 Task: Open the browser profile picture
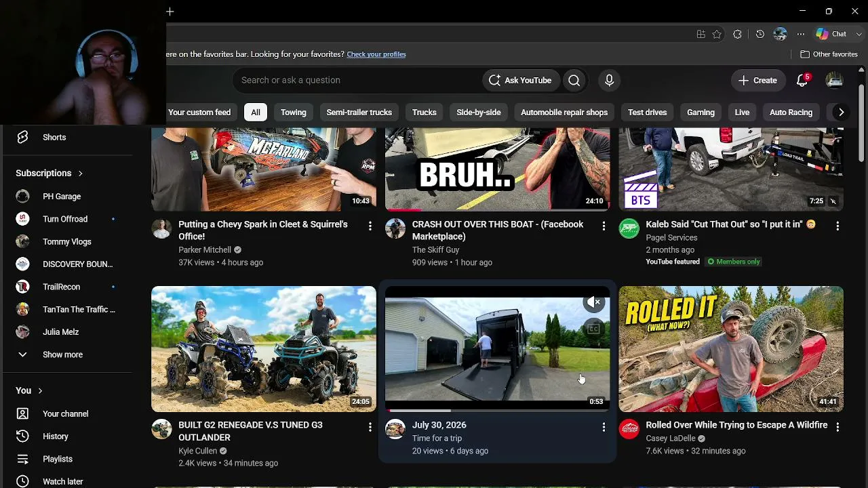(780, 34)
